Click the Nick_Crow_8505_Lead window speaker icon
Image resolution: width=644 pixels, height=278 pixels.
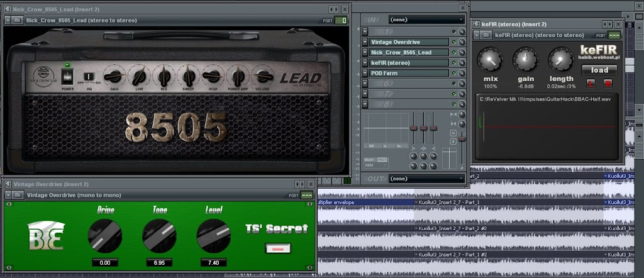pos(7,9)
